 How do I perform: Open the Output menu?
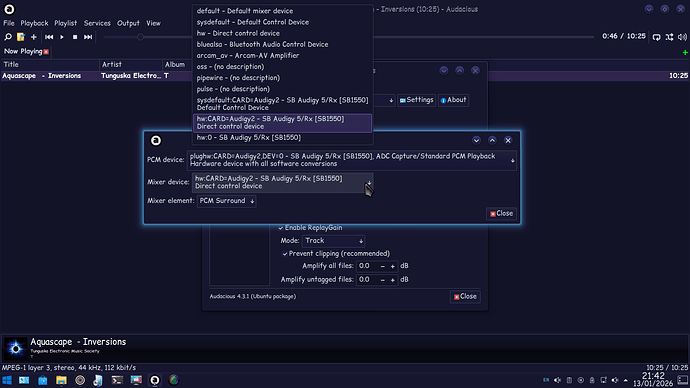(x=128, y=23)
